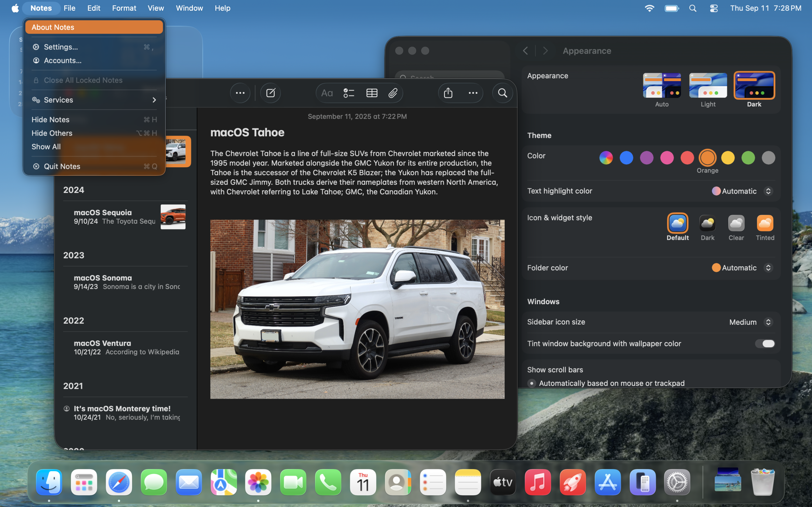Click the search magnifier in Notes toolbar
Screen dimensions: 812x507
click(502, 93)
